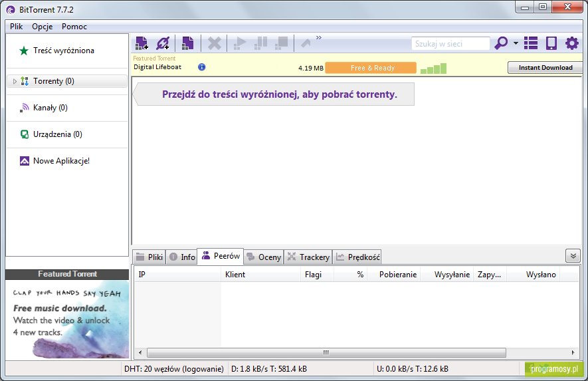The height and width of the screenshot is (381, 588).
Task: Switch to the Info tab
Action: (182, 257)
